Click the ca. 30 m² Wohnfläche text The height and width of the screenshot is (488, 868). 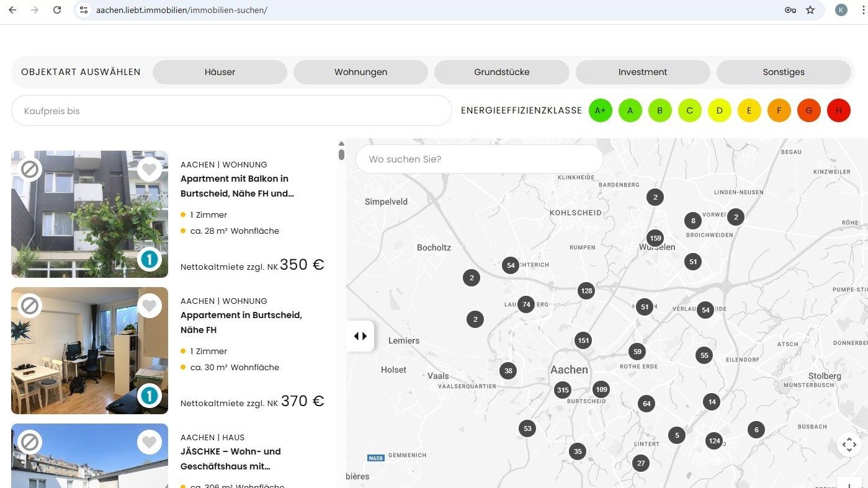click(235, 367)
